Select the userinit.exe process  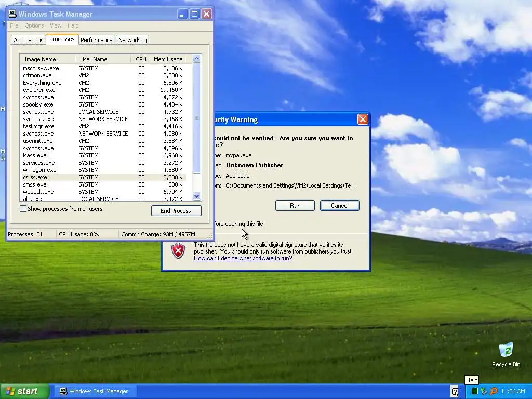pos(103,141)
